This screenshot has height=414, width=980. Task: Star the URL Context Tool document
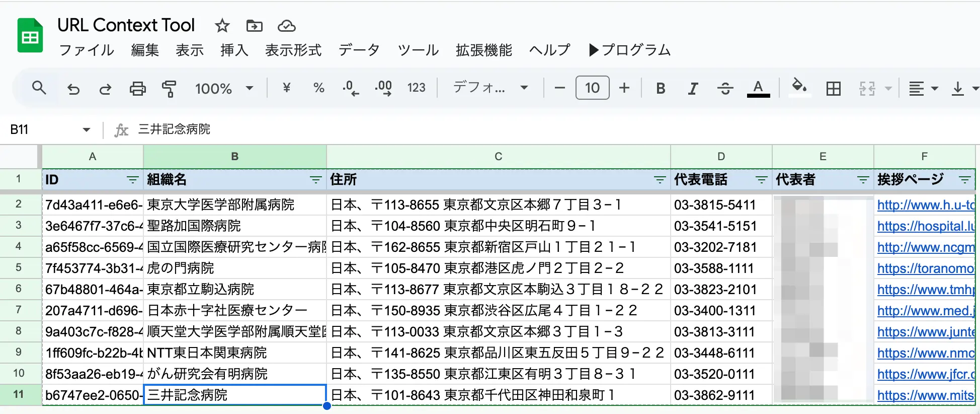222,26
